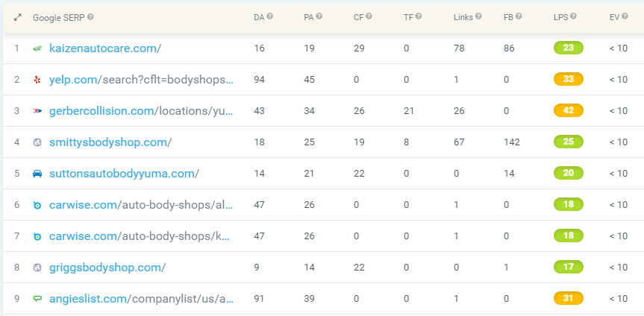Click the PA column help icon

[319, 16]
